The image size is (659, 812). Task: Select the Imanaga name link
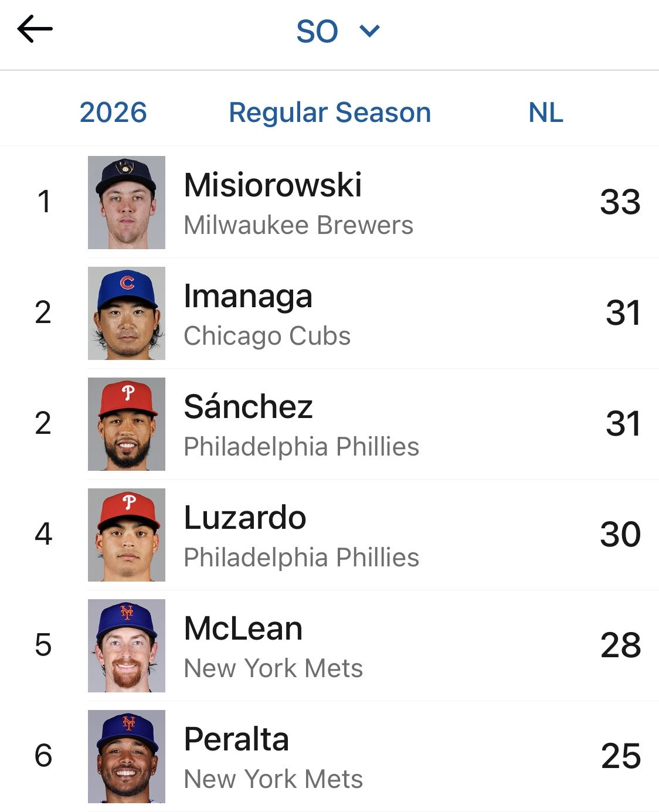(248, 295)
